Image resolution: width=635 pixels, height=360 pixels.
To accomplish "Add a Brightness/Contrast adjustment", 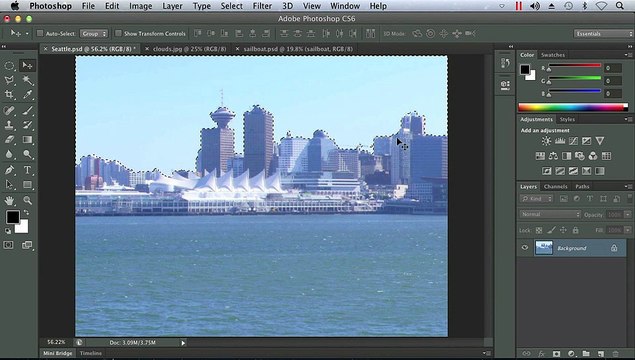I will click(x=546, y=141).
